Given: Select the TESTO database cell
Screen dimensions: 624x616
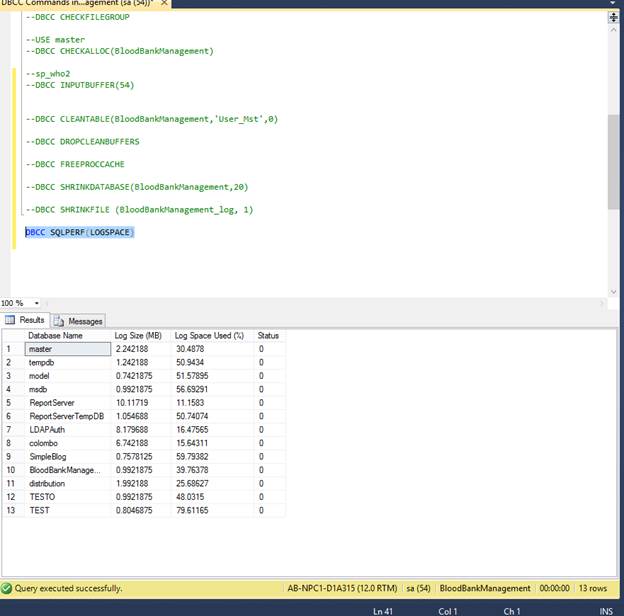Looking at the screenshot, I should tap(68, 497).
